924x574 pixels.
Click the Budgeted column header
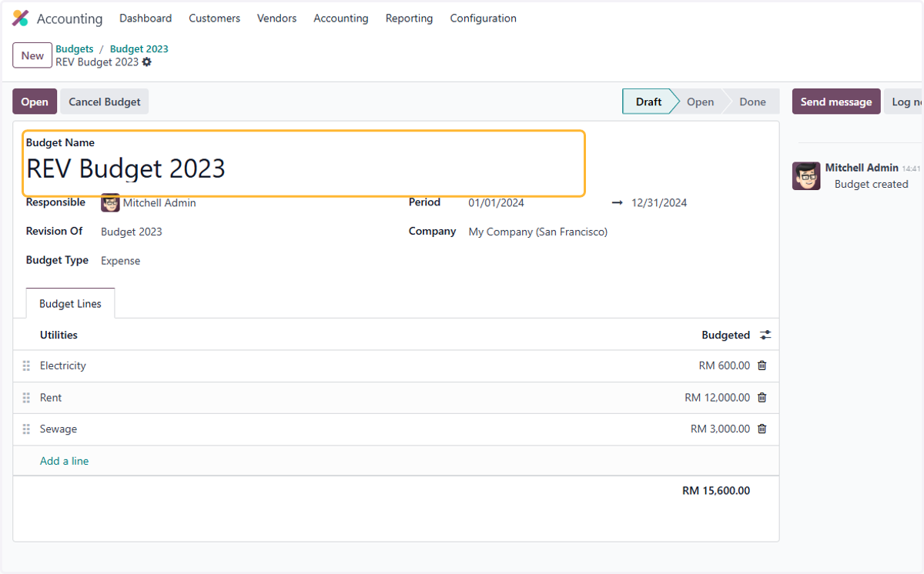tap(725, 335)
